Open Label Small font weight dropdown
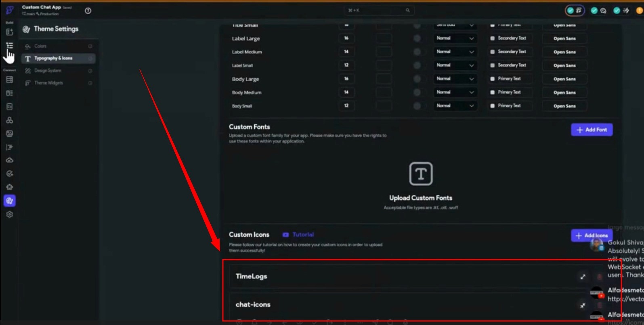Viewport: 644px width, 325px height. pyautogui.click(x=455, y=65)
